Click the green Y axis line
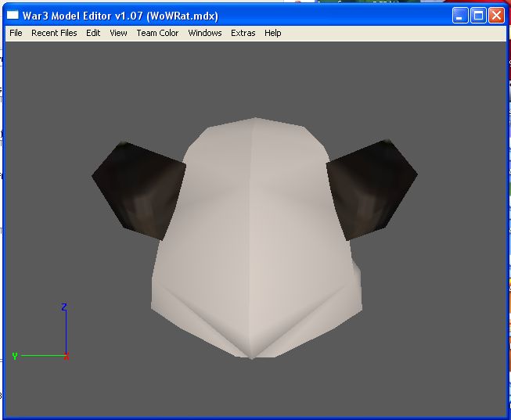Screen dimensions: 511x420 (x=43, y=356)
